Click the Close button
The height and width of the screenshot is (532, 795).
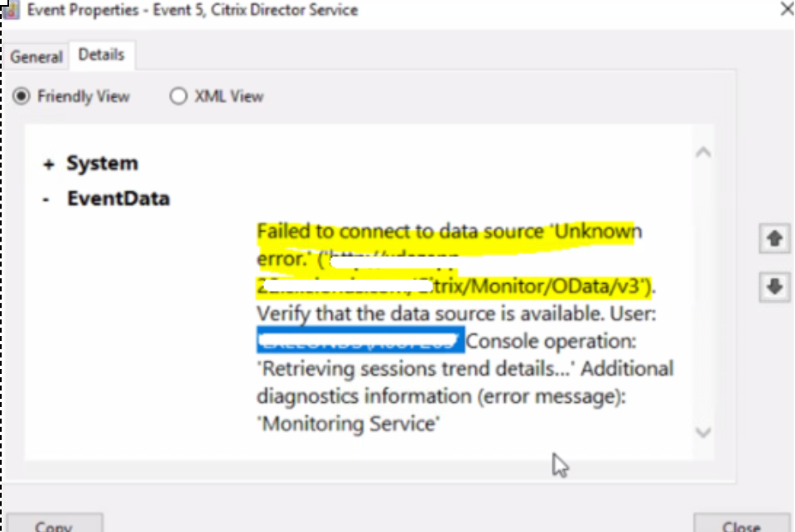click(741, 524)
